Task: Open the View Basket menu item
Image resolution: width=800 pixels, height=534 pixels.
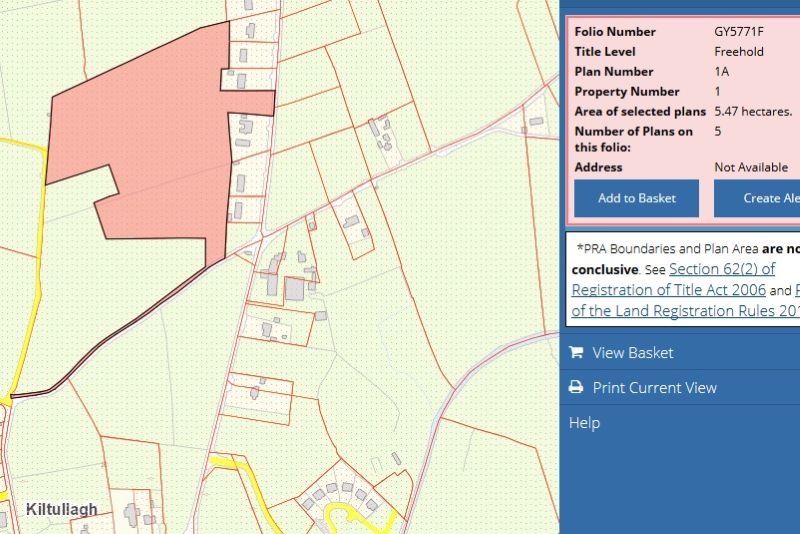Action: tap(632, 352)
